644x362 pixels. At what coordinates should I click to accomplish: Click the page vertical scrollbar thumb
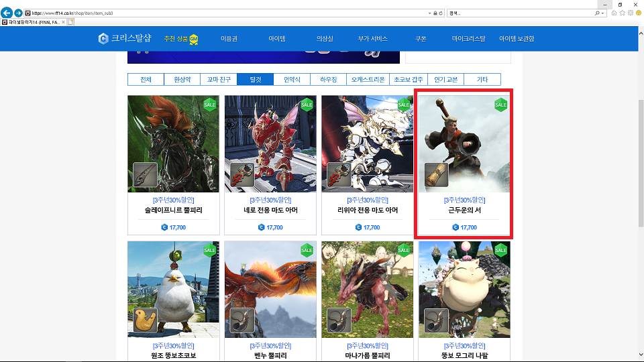point(641,163)
